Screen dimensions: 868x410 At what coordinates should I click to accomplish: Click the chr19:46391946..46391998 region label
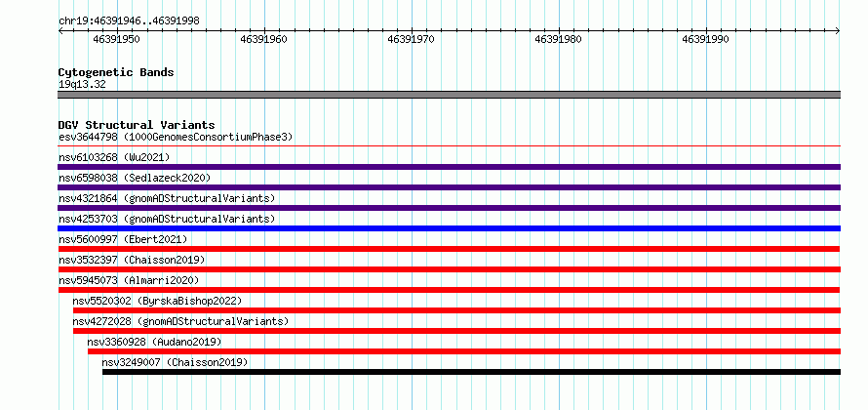coord(129,21)
